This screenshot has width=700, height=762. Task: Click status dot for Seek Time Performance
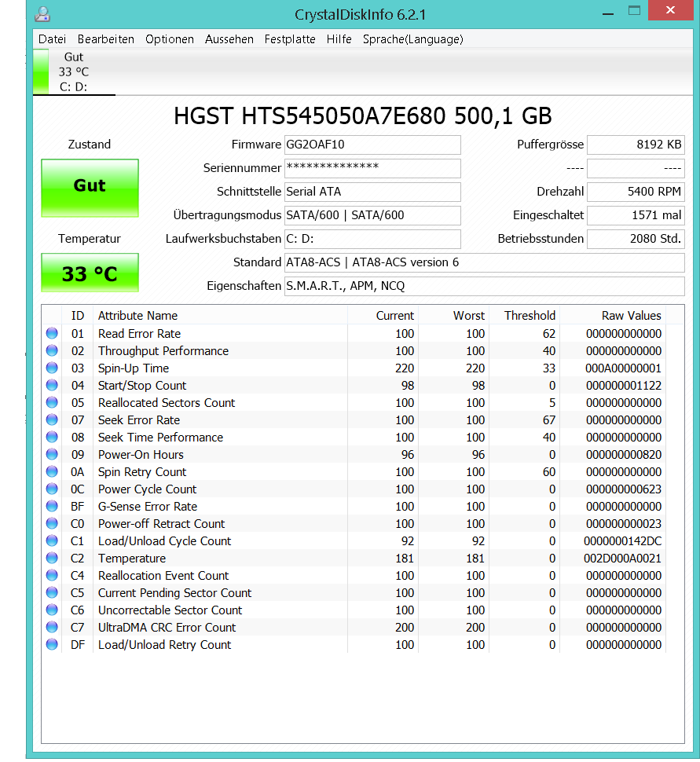pyautogui.click(x=52, y=437)
